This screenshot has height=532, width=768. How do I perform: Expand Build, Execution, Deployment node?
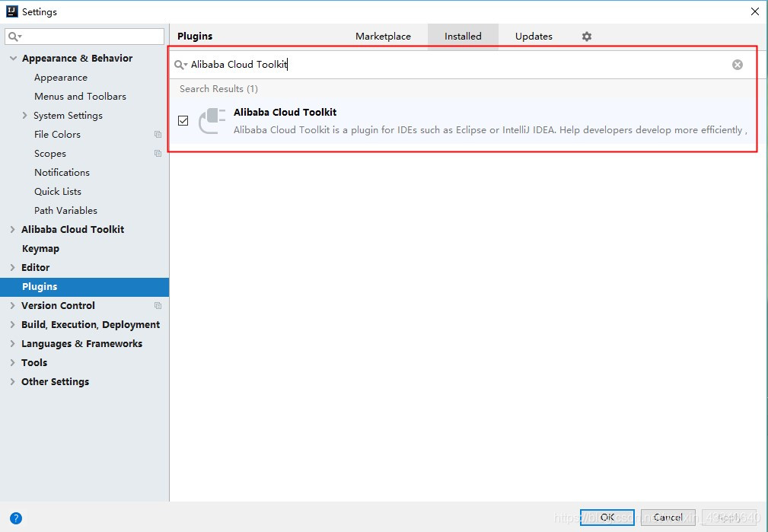click(x=12, y=324)
